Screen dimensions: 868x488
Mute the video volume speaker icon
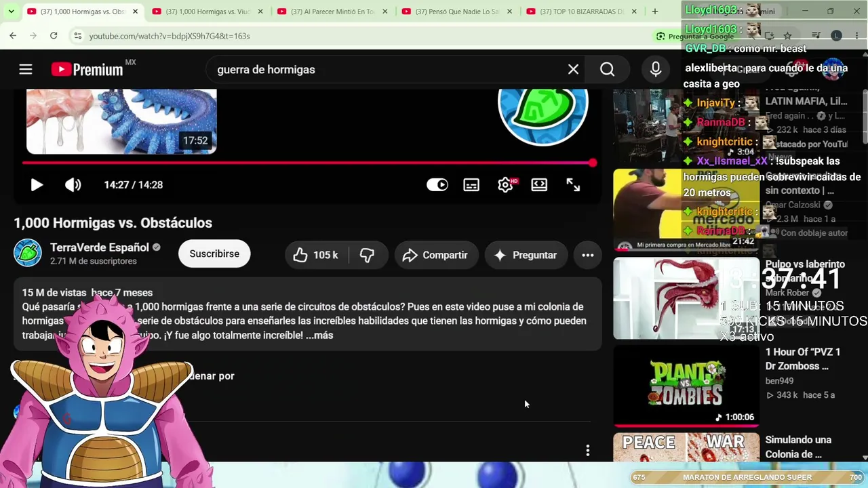click(73, 185)
